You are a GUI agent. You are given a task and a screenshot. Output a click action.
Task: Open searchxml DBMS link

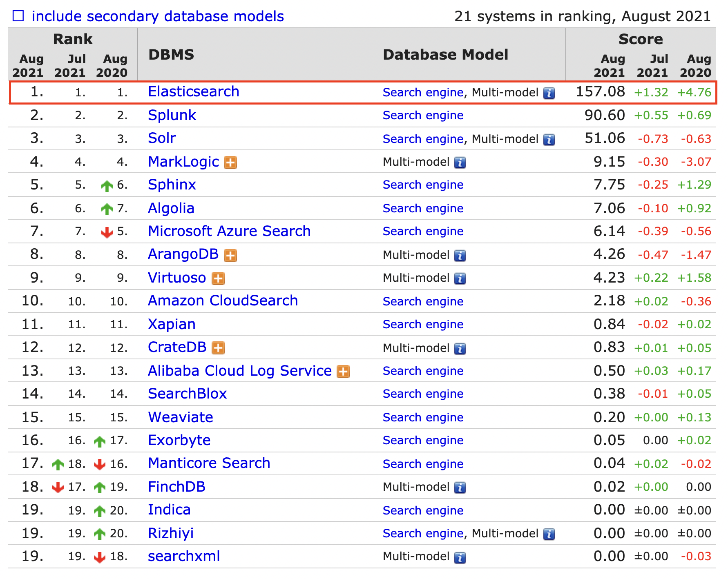click(x=184, y=556)
